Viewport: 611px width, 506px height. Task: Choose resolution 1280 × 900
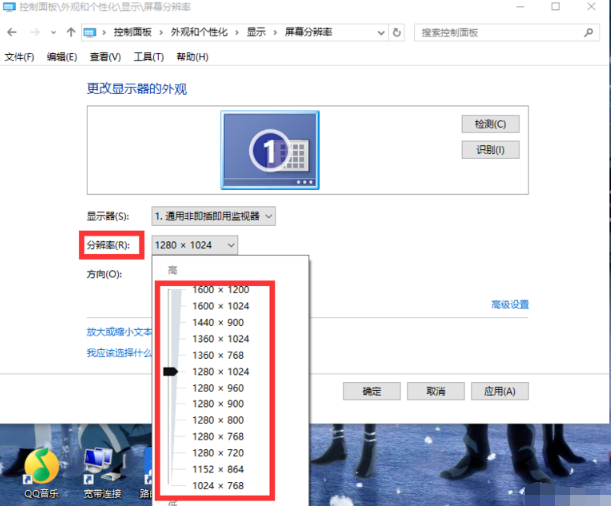tap(218, 404)
